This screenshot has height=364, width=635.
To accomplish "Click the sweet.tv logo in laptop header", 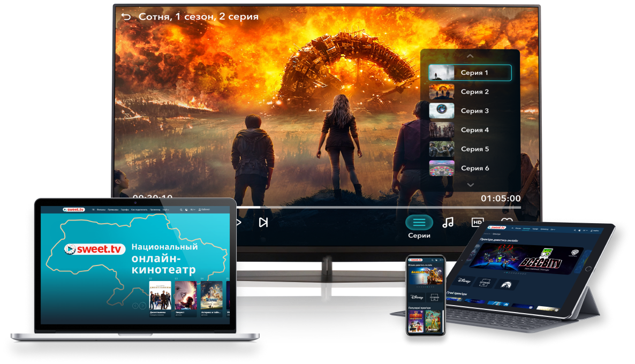I will tap(73, 210).
